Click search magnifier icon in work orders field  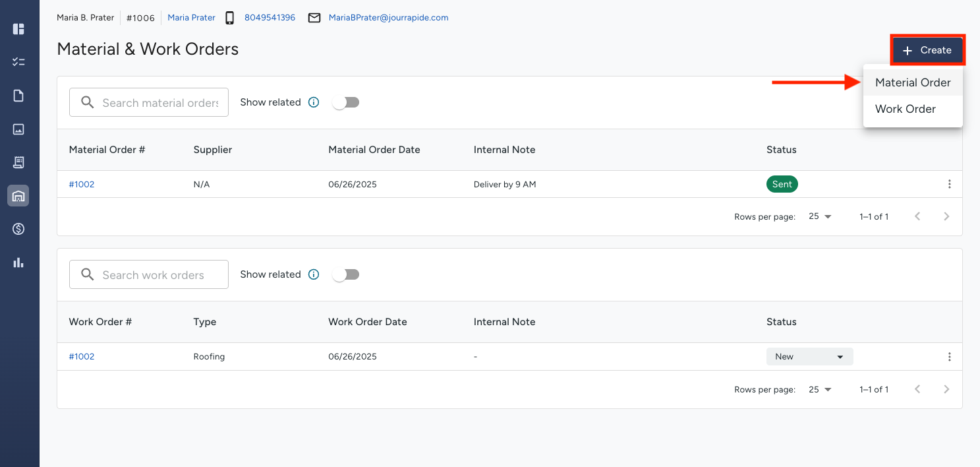88,274
